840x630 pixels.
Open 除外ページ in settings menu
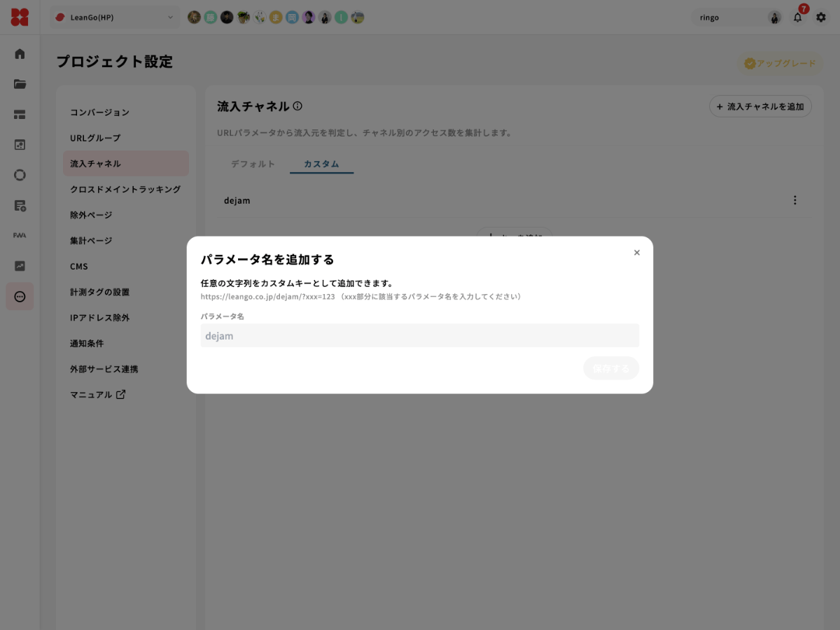click(x=91, y=215)
